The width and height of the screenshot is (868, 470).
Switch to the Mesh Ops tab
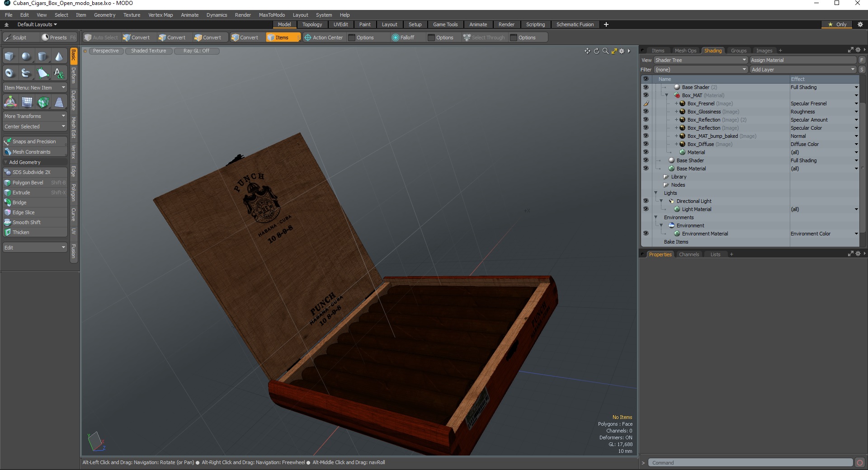[x=685, y=51]
